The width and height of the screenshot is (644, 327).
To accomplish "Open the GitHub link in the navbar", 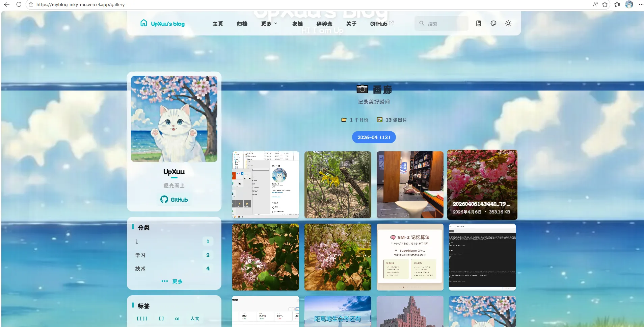I will coord(382,24).
